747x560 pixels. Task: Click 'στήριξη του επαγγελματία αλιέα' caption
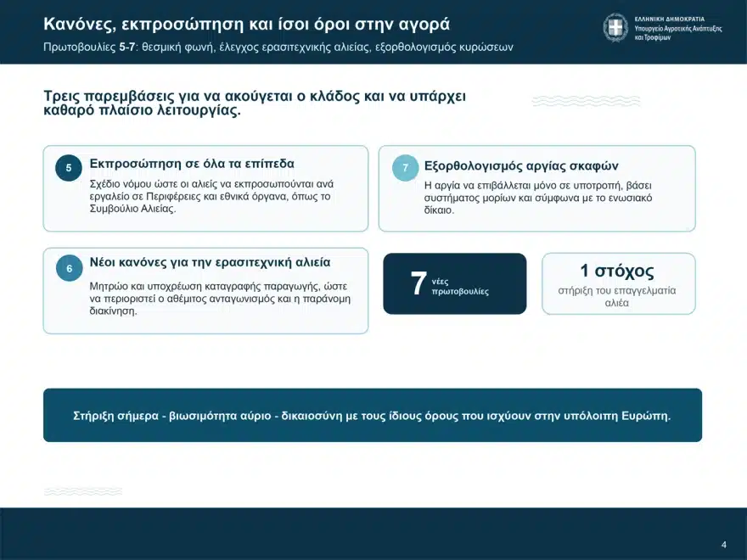tap(617, 297)
